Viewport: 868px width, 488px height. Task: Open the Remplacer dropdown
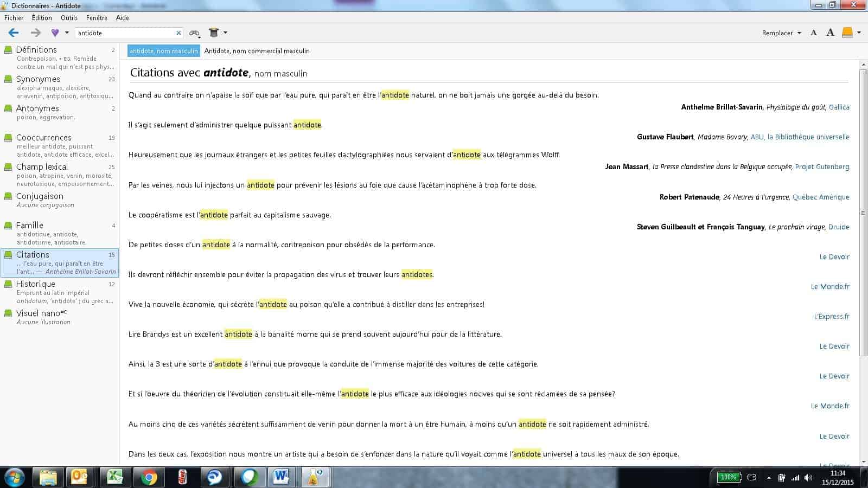[x=781, y=33]
